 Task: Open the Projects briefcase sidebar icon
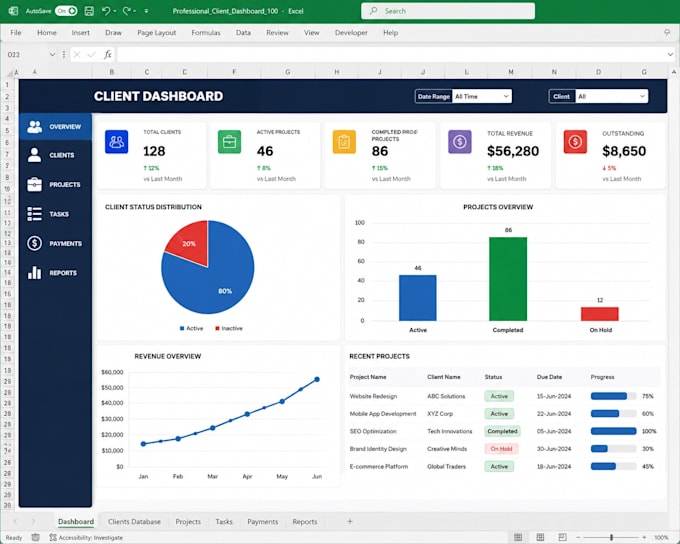click(34, 184)
